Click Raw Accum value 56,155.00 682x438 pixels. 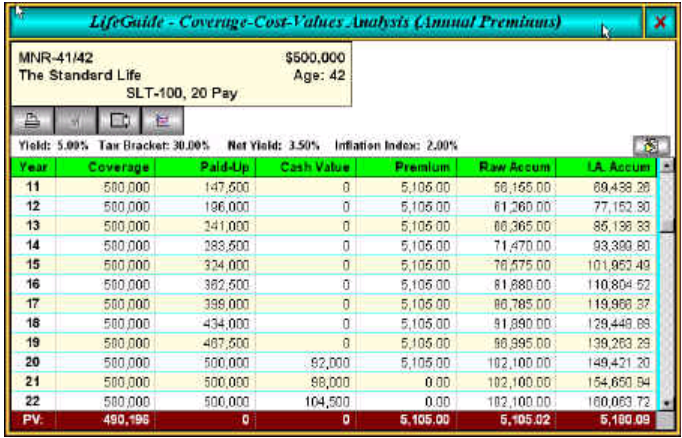click(x=522, y=187)
